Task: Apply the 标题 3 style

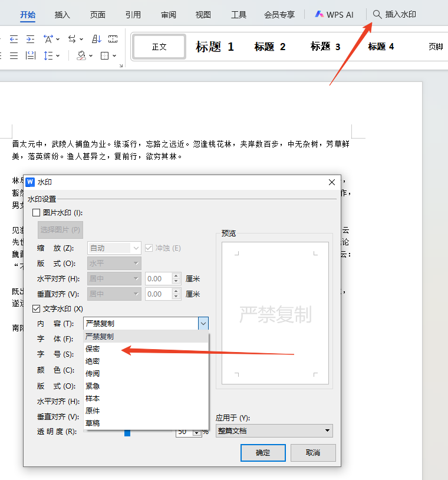Action: (x=325, y=47)
